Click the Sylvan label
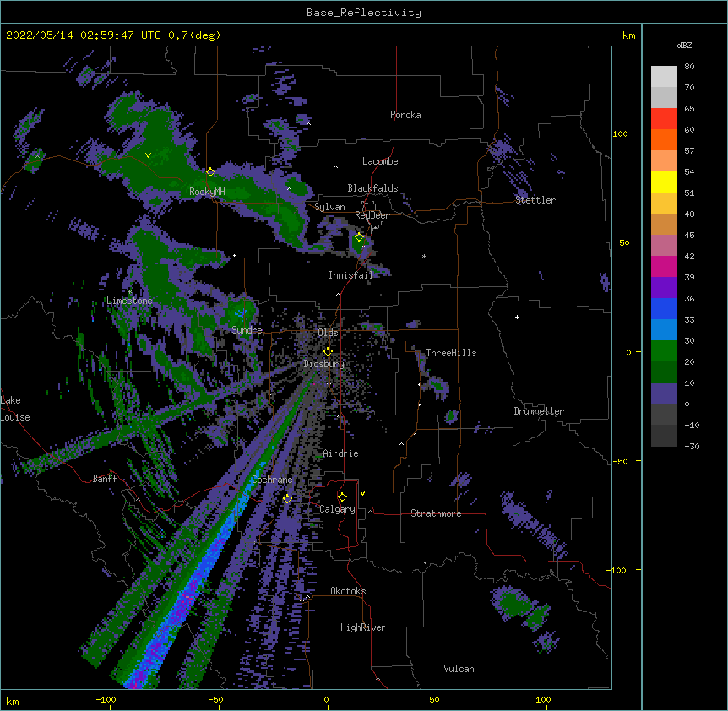This screenshot has width=728, height=711. [329, 207]
